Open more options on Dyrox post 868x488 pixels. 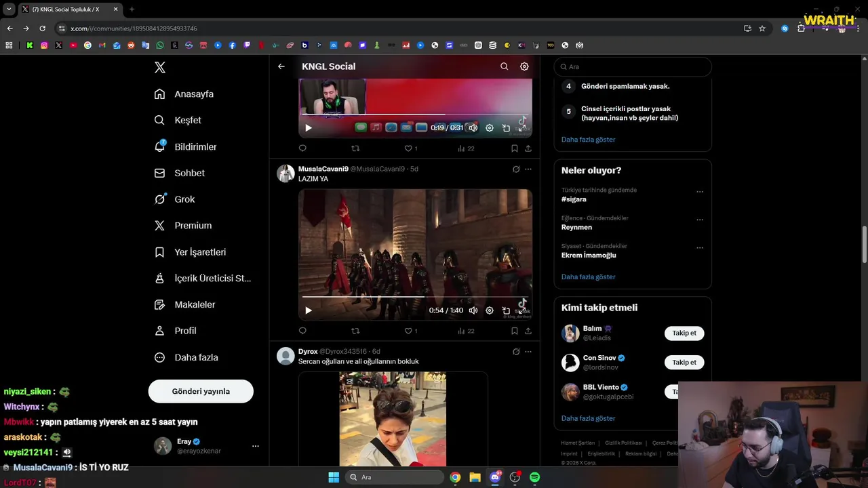528,352
